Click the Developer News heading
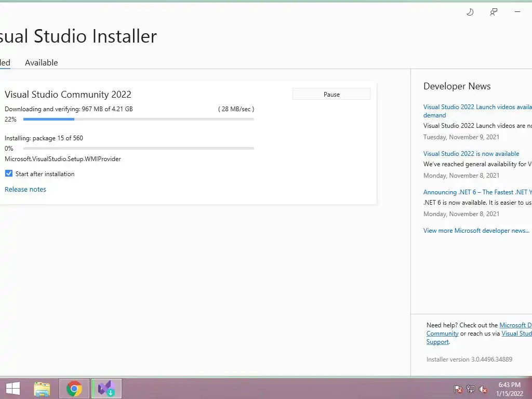The image size is (532, 399). coord(457,86)
